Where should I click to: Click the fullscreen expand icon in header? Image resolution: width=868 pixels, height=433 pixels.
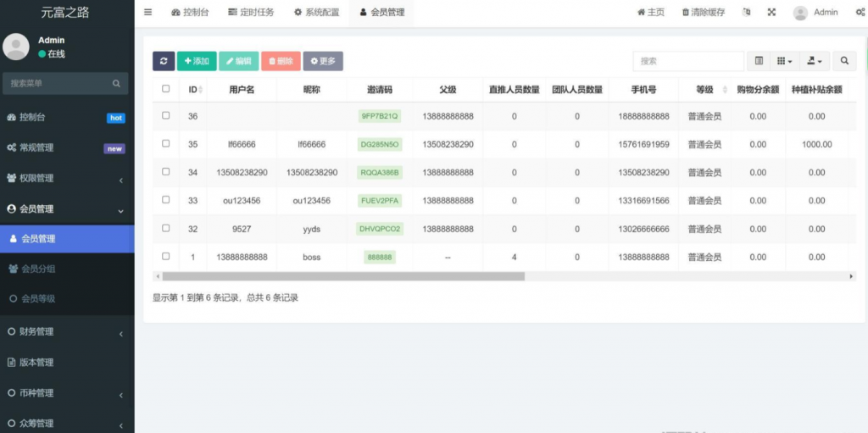click(x=771, y=13)
